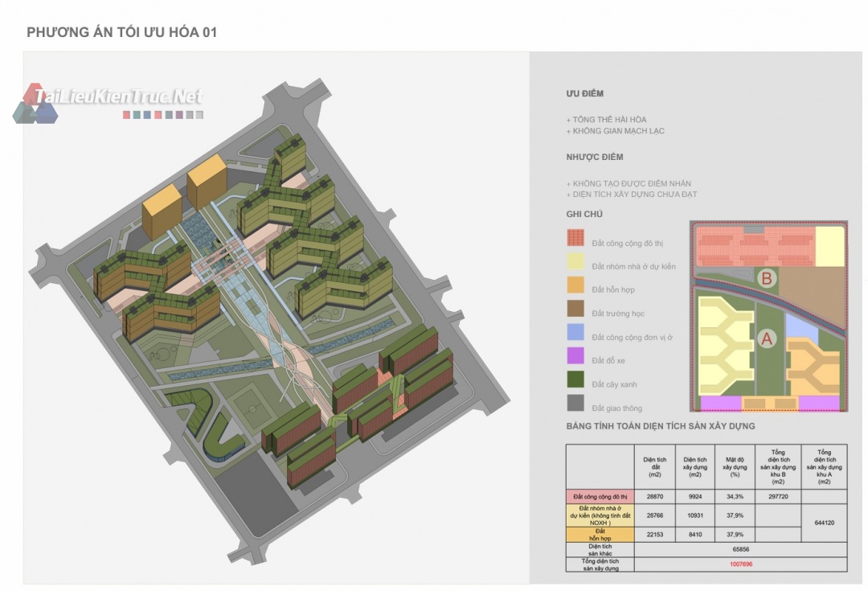Click the TaiLieuKienTruc.Net cube logo icon
Screen dimensions: 868x591
coord(34,105)
